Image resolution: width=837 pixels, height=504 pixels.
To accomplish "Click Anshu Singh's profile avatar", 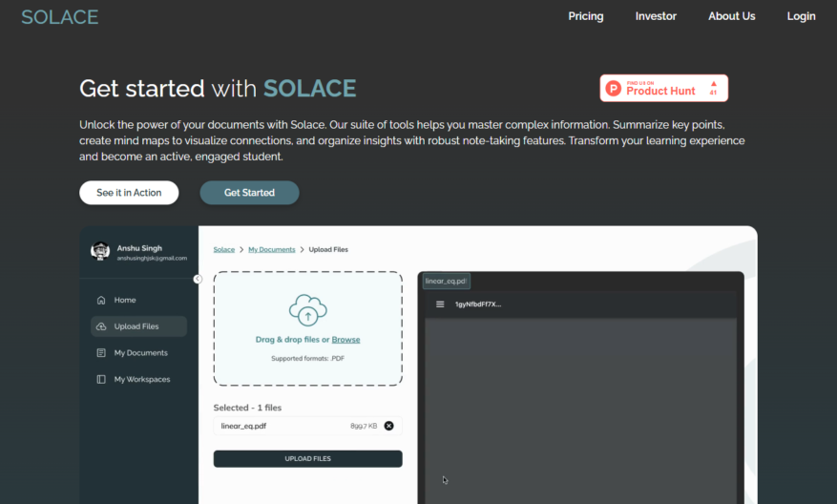I will point(100,251).
